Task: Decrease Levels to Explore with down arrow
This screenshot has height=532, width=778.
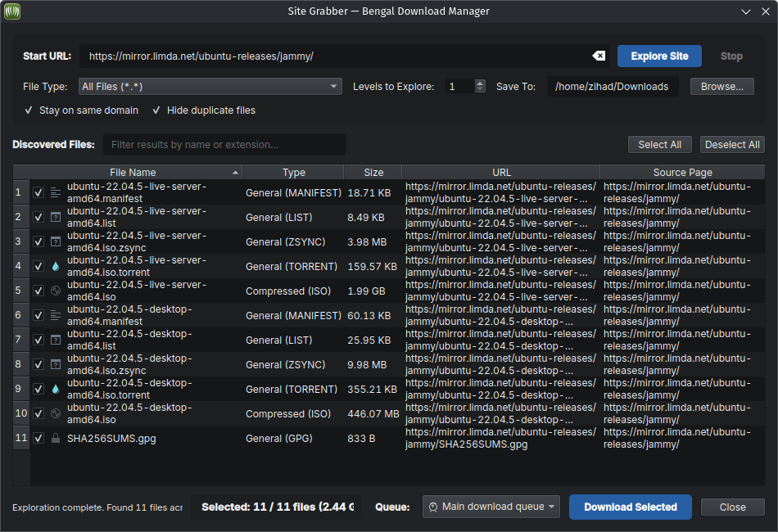Action: pyautogui.click(x=480, y=90)
